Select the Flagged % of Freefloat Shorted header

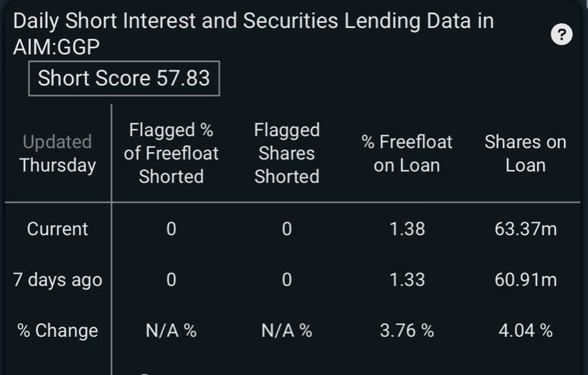(x=171, y=153)
